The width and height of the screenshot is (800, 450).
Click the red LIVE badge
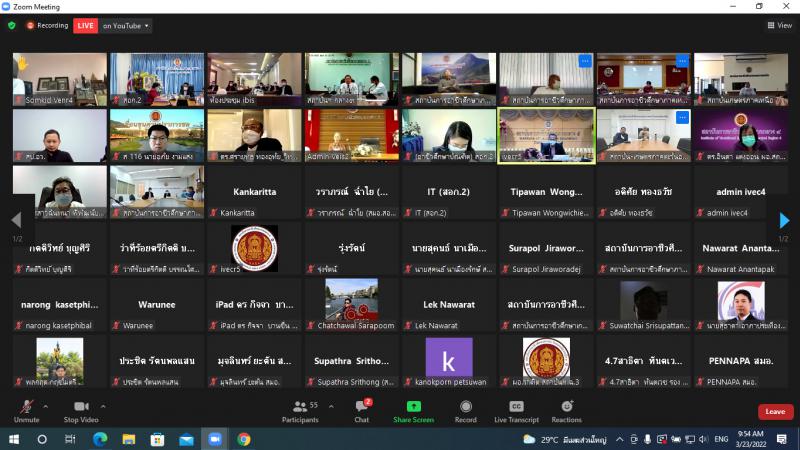85,26
